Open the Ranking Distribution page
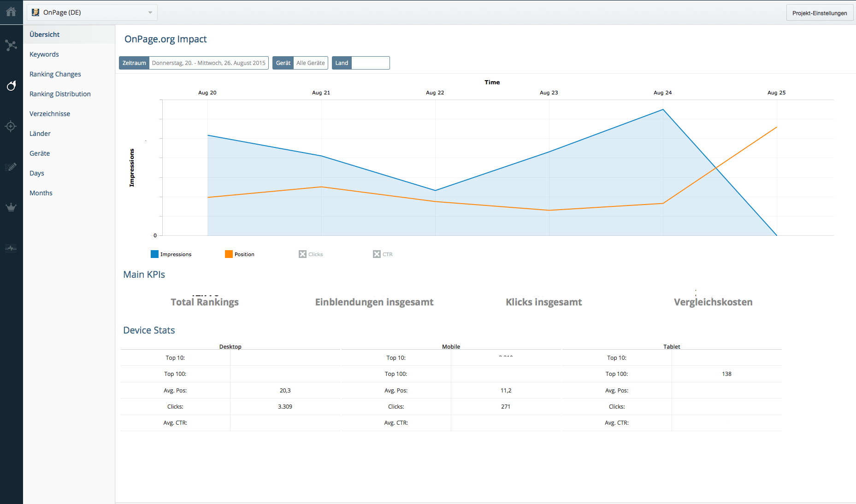The width and height of the screenshot is (856, 504). click(x=60, y=94)
